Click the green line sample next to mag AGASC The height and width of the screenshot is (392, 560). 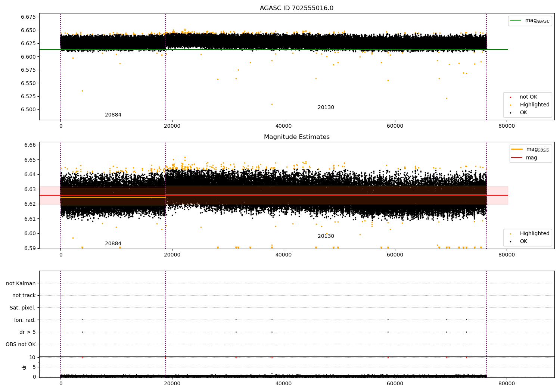coord(516,21)
